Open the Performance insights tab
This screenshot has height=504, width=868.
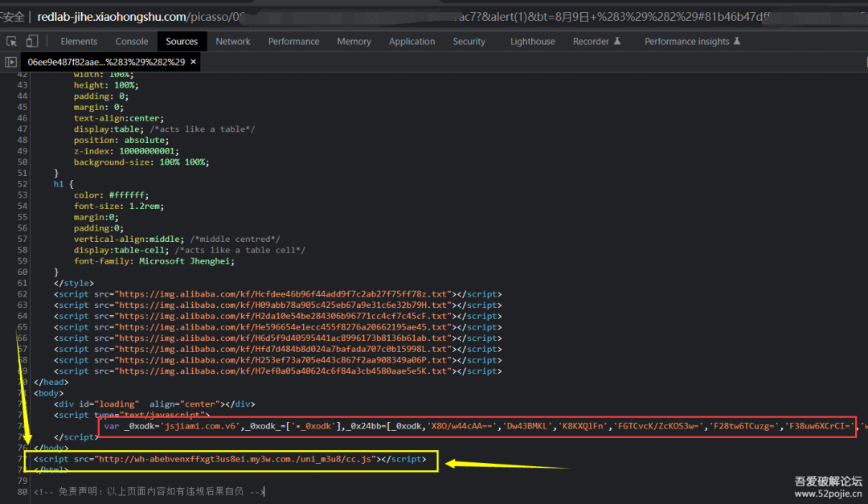(x=692, y=42)
